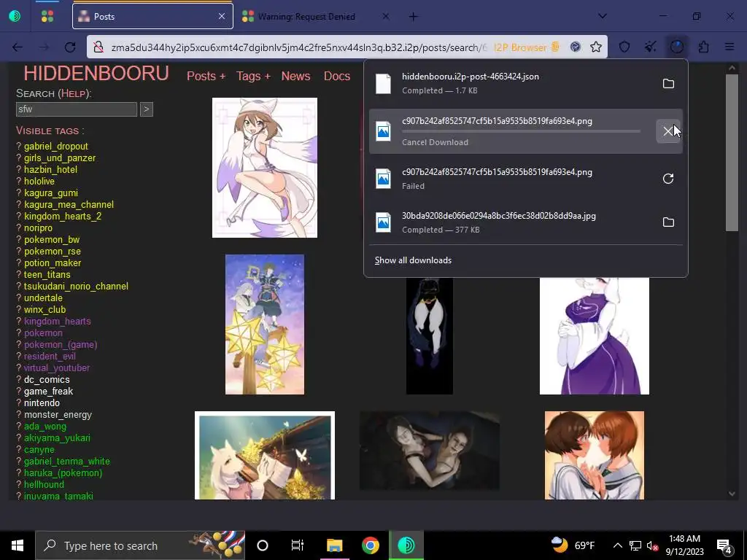Show hidden system tray icons
This screenshot has width=747, height=560.
(x=617, y=545)
